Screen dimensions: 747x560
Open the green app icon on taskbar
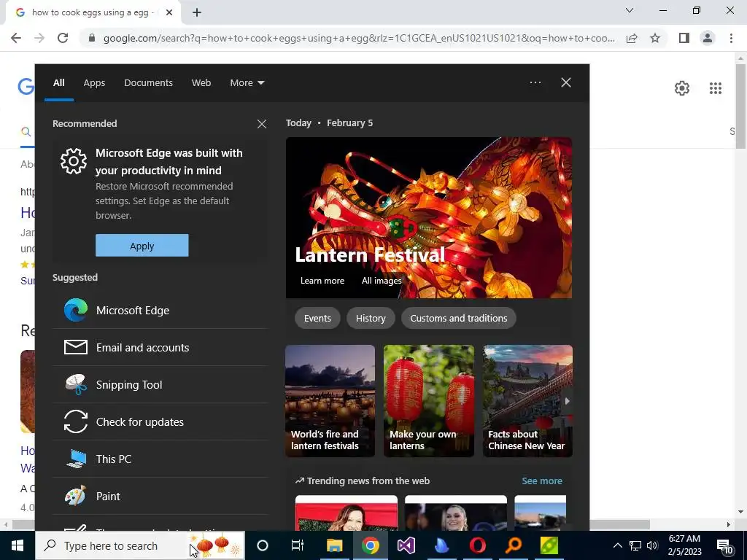coord(549,545)
